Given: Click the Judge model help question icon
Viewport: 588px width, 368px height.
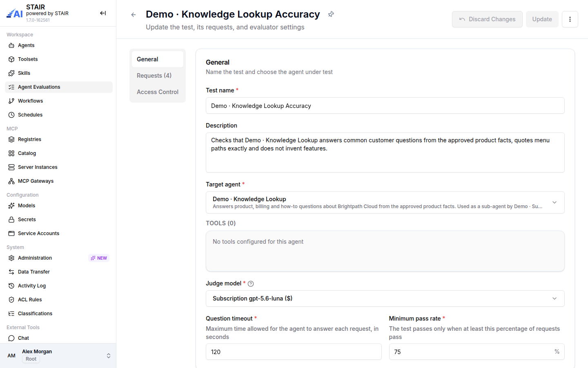Looking at the screenshot, I should [251, 284].
